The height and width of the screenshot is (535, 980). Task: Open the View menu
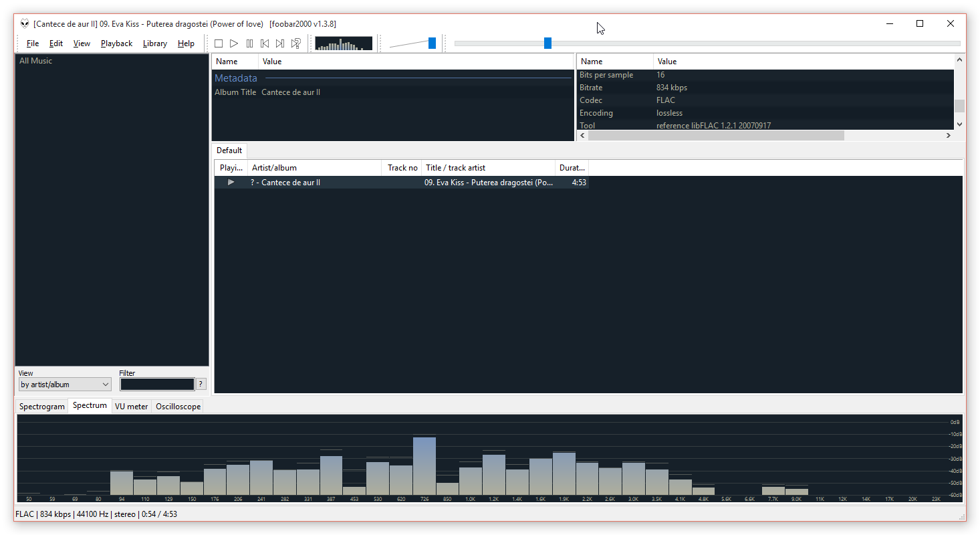point(82,43)
